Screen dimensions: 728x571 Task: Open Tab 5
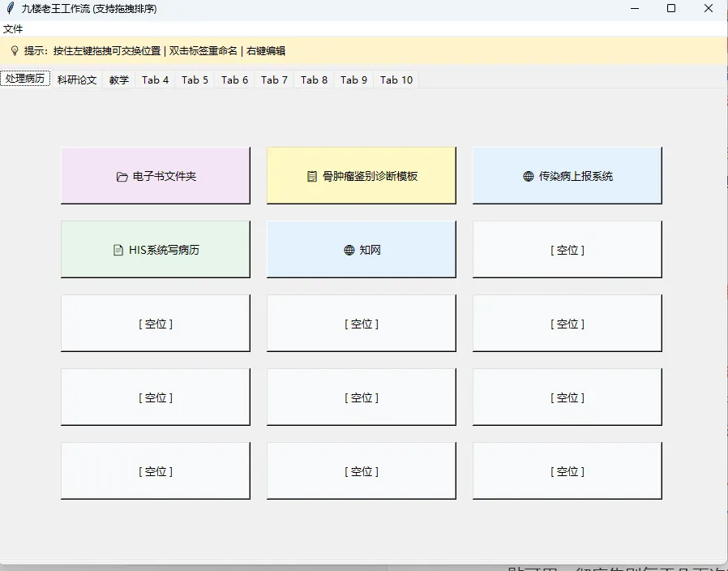pyautogui.click(x=195, y=80)
